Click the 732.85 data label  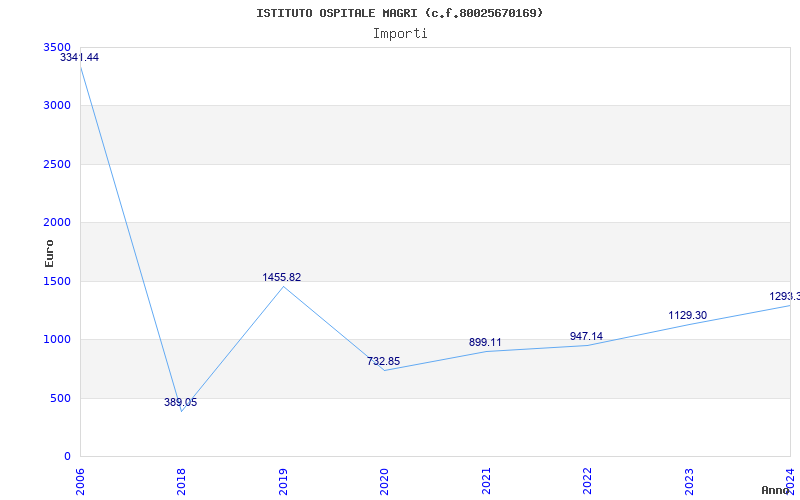(x=384, y=361)
